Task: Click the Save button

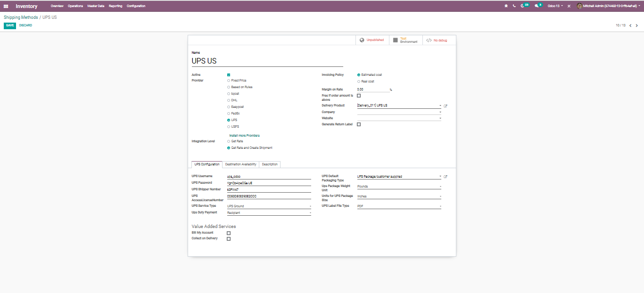Action: 10,25
